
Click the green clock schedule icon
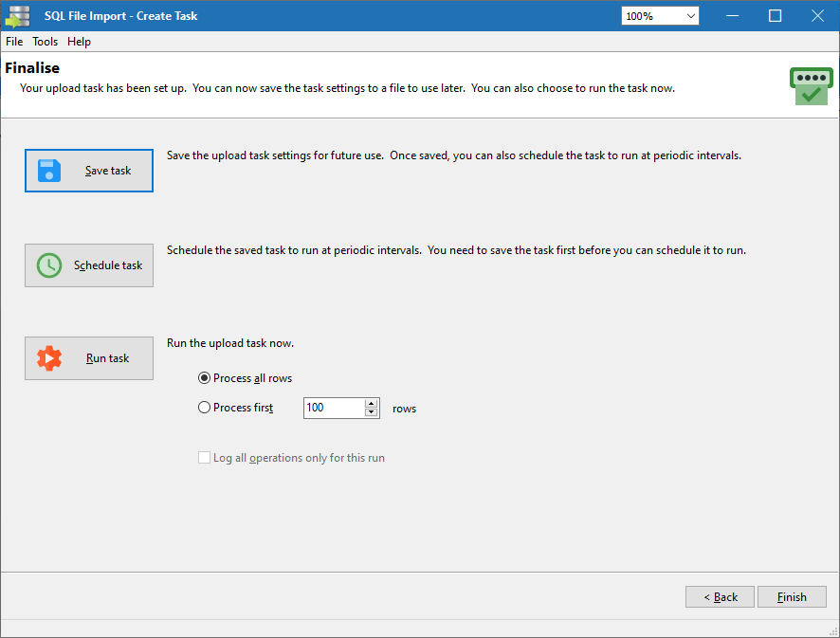tap(49, 265)
